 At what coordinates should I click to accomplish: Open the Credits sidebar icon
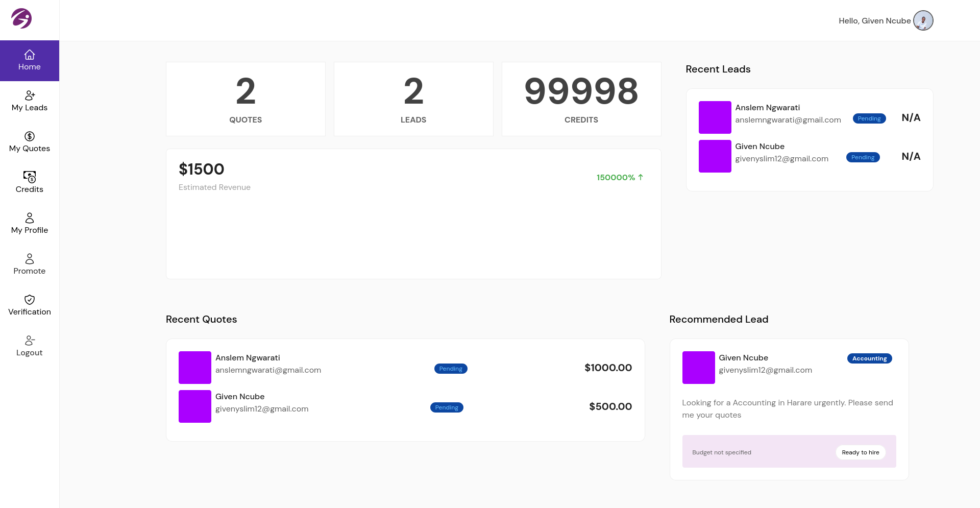(30, 177)
